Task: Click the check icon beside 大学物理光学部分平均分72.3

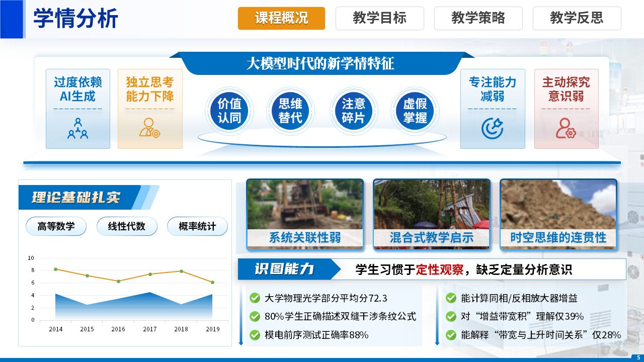Action: pyautogui.click(x=255, y=298)
